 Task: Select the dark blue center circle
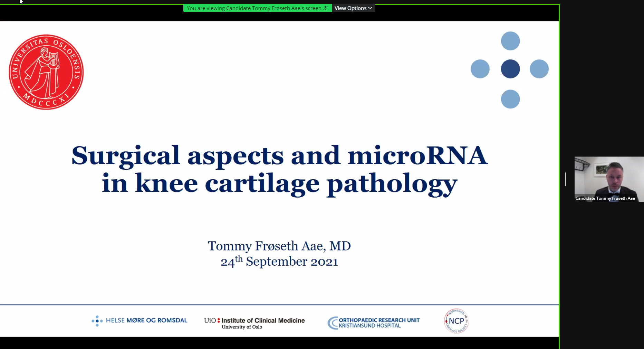point(510,69)
